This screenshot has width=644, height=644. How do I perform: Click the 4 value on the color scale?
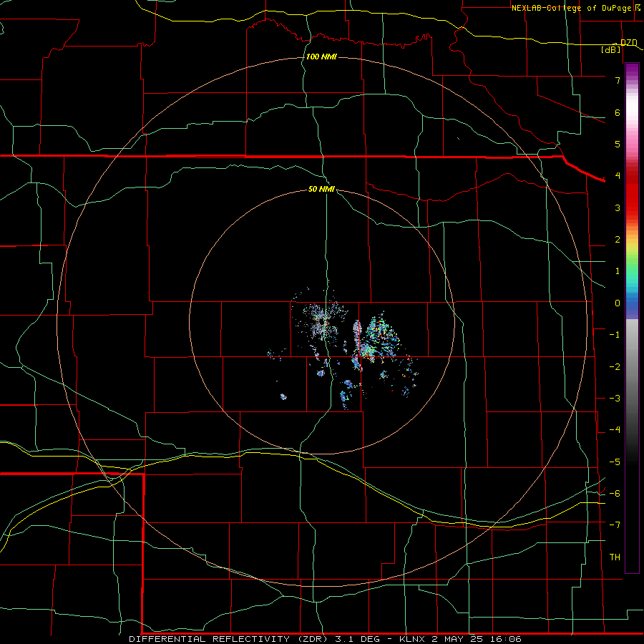[618, 176]
